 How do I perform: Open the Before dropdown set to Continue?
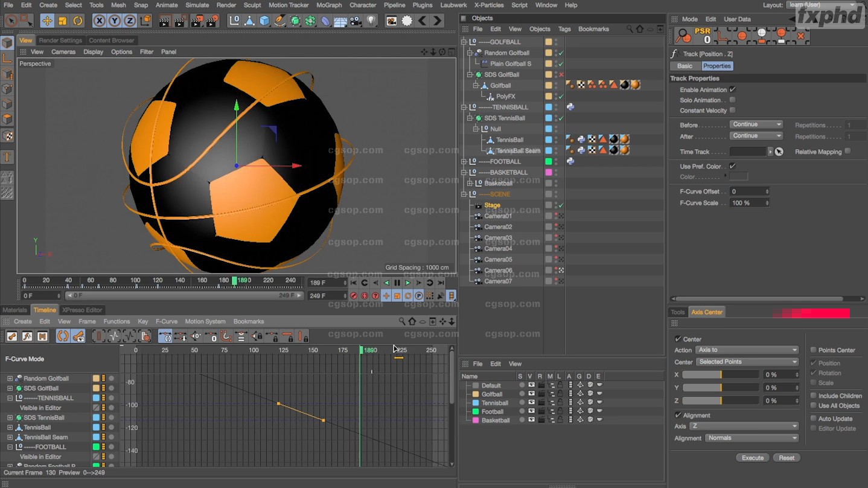click(756, 124)
